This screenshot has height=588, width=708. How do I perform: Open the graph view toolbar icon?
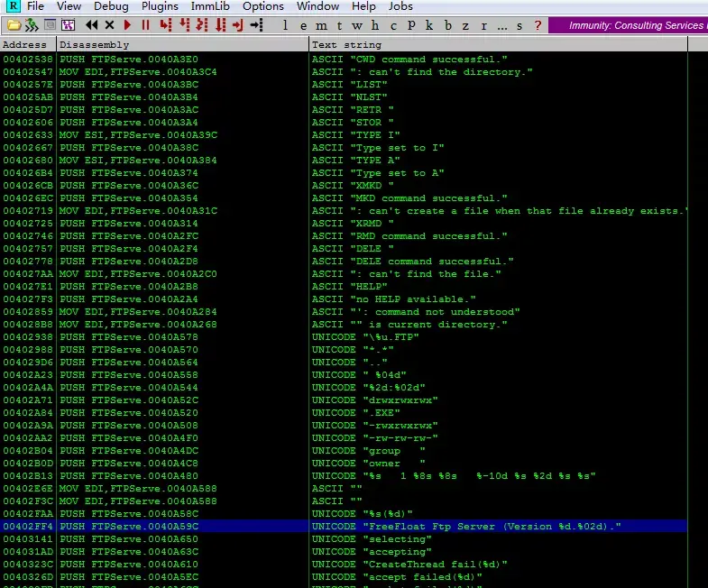(69, 25)
